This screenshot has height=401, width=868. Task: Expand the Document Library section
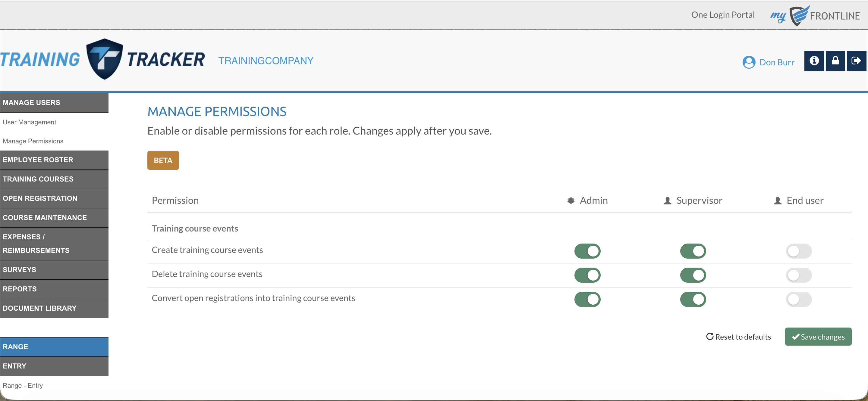coord(54,308)
